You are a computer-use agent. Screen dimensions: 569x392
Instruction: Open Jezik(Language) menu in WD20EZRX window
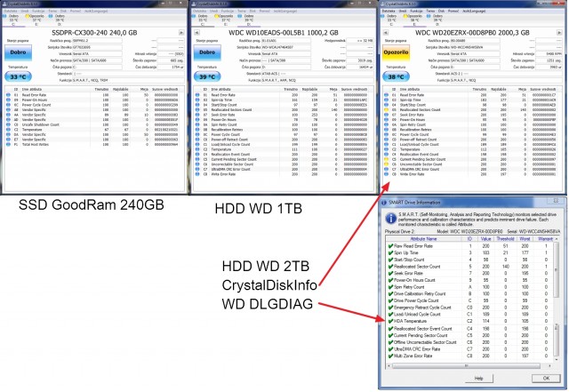[x=474, y=11]
